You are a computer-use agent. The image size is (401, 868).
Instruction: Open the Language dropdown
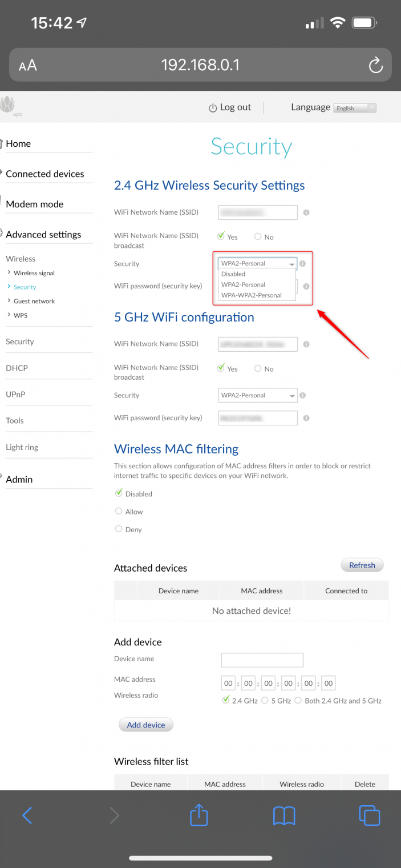[355, 108]
